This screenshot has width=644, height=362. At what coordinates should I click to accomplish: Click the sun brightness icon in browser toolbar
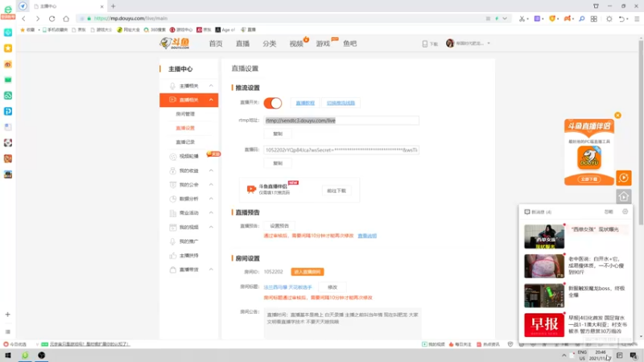[x=609, y=19]
